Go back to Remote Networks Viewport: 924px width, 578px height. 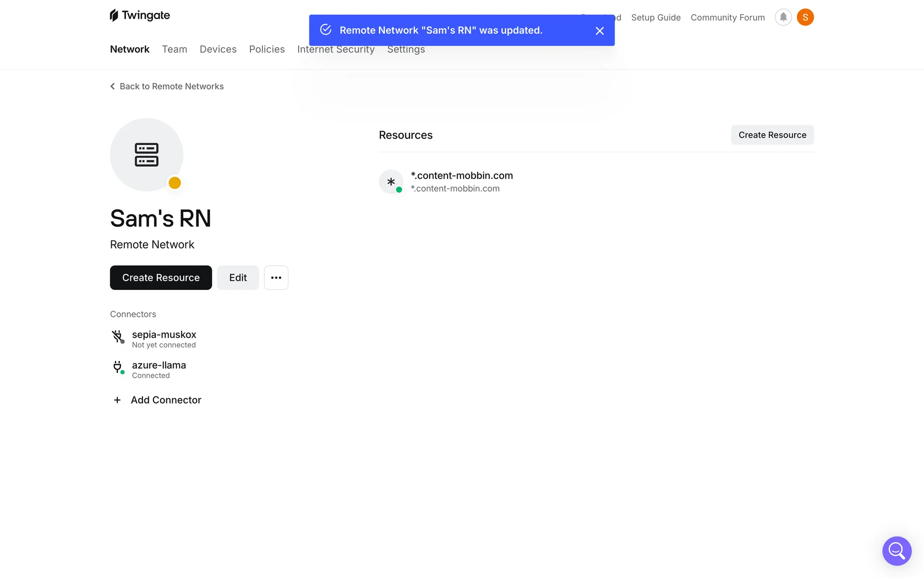point(167,86)
